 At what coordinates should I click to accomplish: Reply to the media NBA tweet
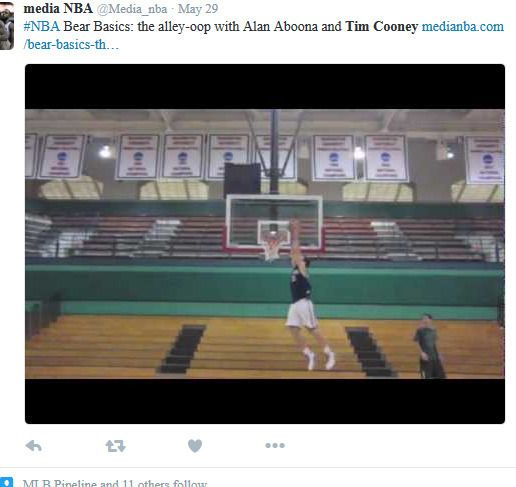pos(33,446)
